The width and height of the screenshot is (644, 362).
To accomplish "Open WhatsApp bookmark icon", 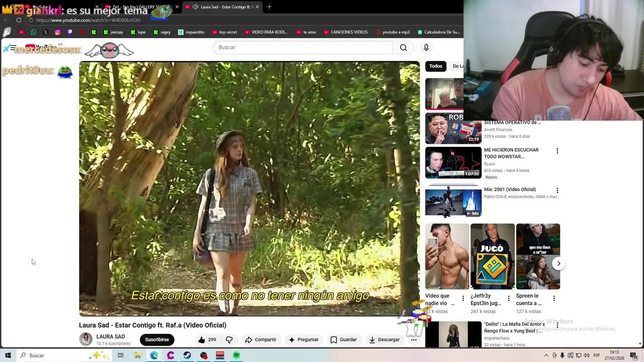I will click(x=33, y=32).
